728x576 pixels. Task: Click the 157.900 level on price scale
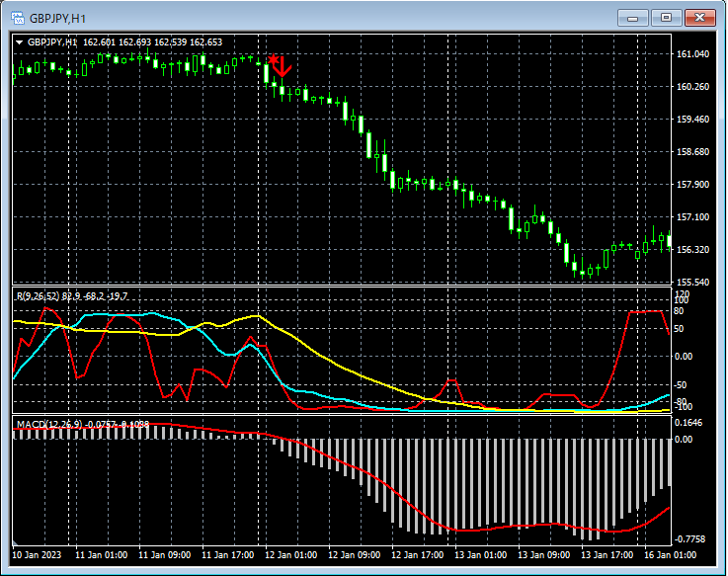point(692,185)
